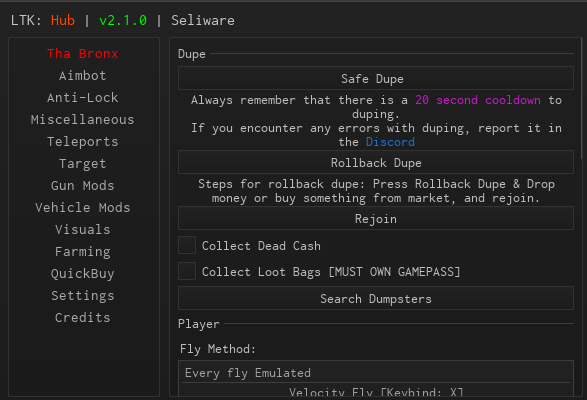
Task: Click the Rollback Dupe button
Action: point(376,163)
